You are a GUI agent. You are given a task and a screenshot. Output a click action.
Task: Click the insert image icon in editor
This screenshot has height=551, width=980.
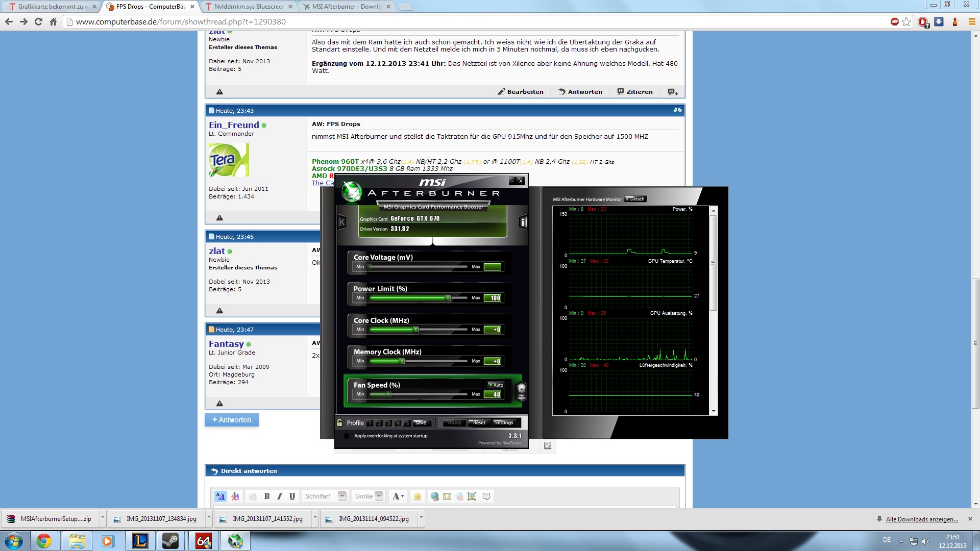[x=472, y=496]
